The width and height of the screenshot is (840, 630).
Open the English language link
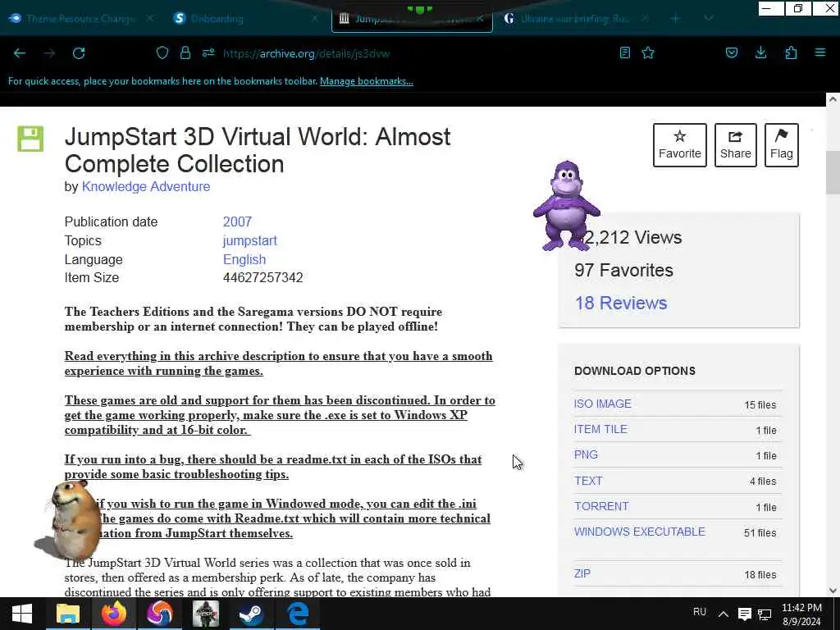[x=244, y=259]
